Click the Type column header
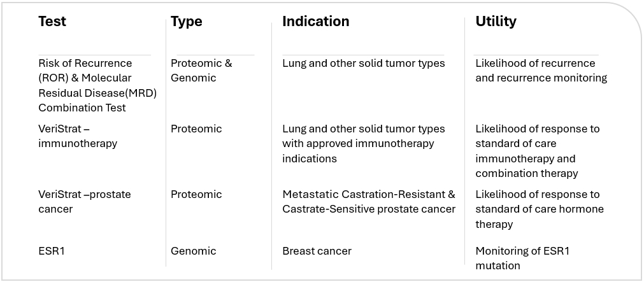The image size is (644, 282). [187, 22]
